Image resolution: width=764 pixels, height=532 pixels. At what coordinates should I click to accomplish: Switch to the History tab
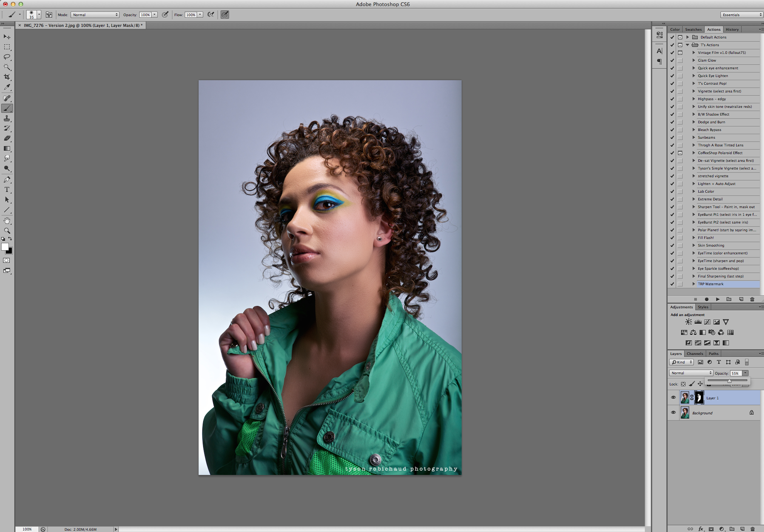(x=732, y=29)
